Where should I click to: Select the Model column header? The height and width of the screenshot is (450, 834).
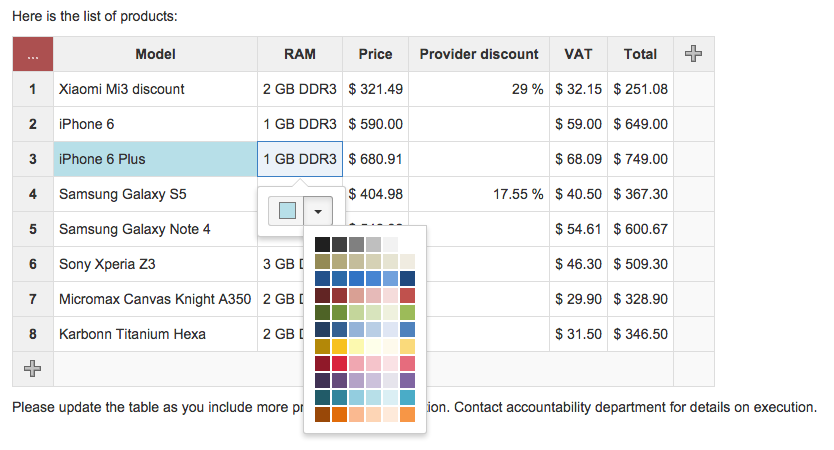(155, 55)
